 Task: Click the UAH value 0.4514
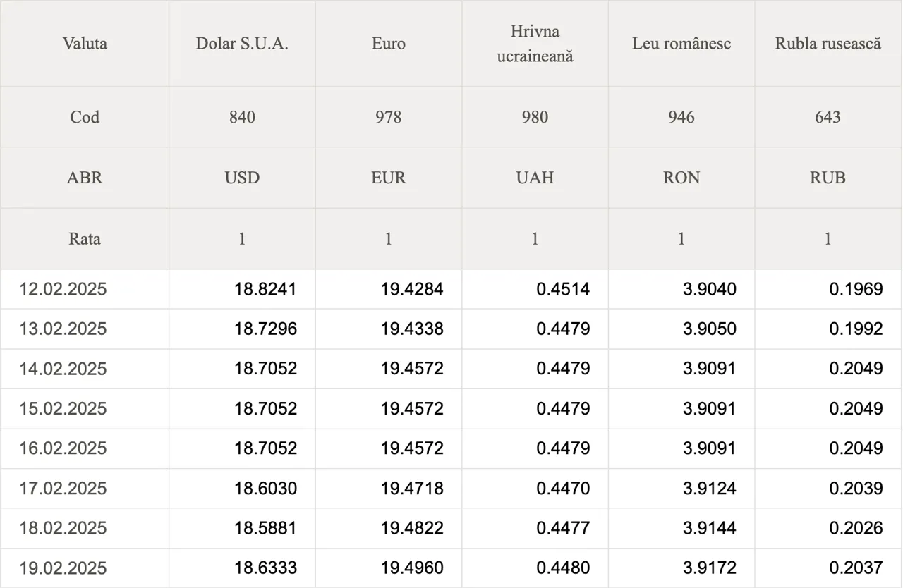[x=563, y=289]
